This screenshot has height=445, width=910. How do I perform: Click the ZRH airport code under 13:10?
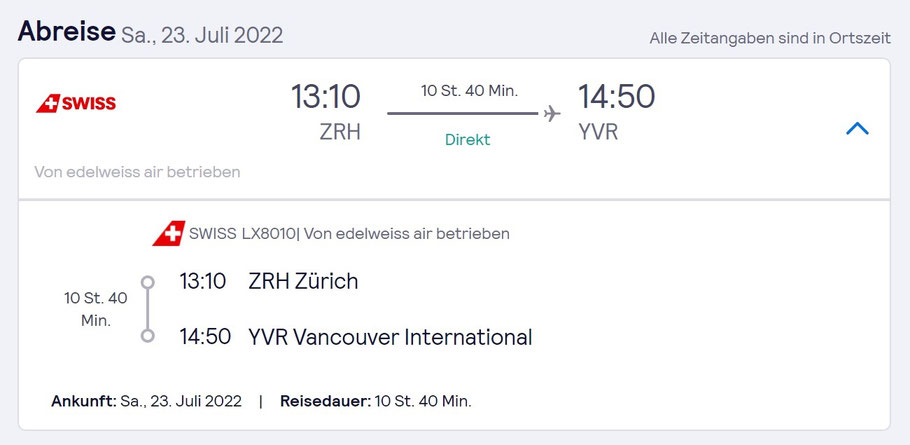tap(340, 132)
